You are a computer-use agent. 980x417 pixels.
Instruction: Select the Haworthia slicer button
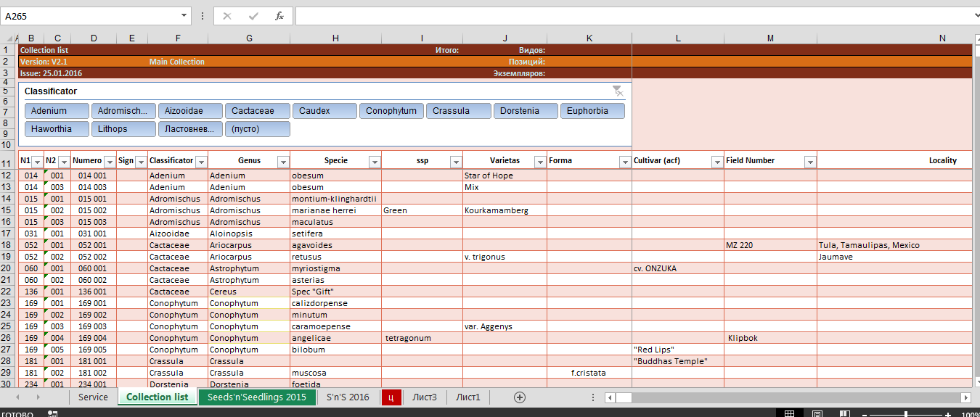point(57,129)
